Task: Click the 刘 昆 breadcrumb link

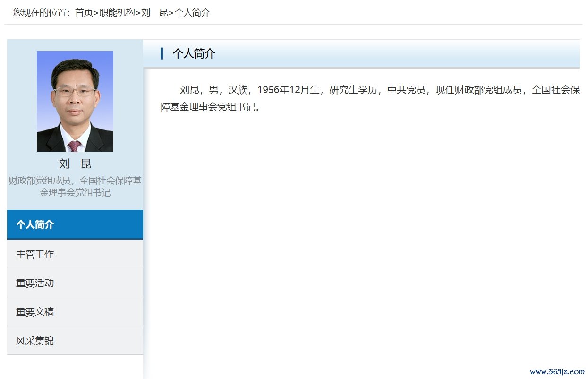Action: pyautogui.click(x=155, y=13)
